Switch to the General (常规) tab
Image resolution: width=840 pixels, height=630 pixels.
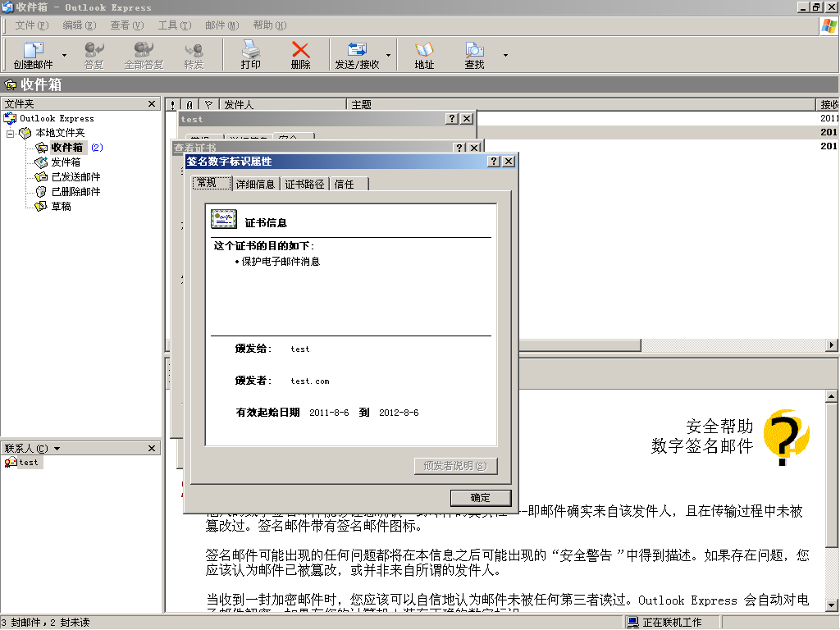(x=212, y=183)
